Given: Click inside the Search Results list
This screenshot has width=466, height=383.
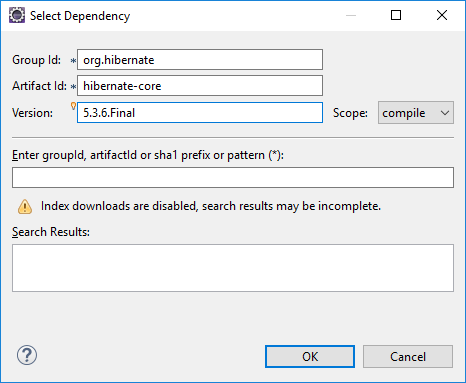Looking at the screenshot, I should [233, 268].
